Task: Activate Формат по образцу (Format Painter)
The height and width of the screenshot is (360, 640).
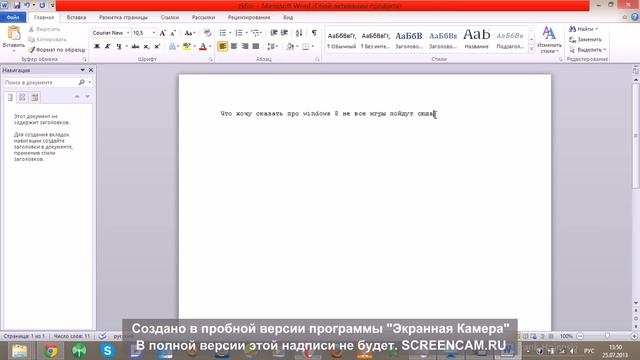Action: [57, 50]
